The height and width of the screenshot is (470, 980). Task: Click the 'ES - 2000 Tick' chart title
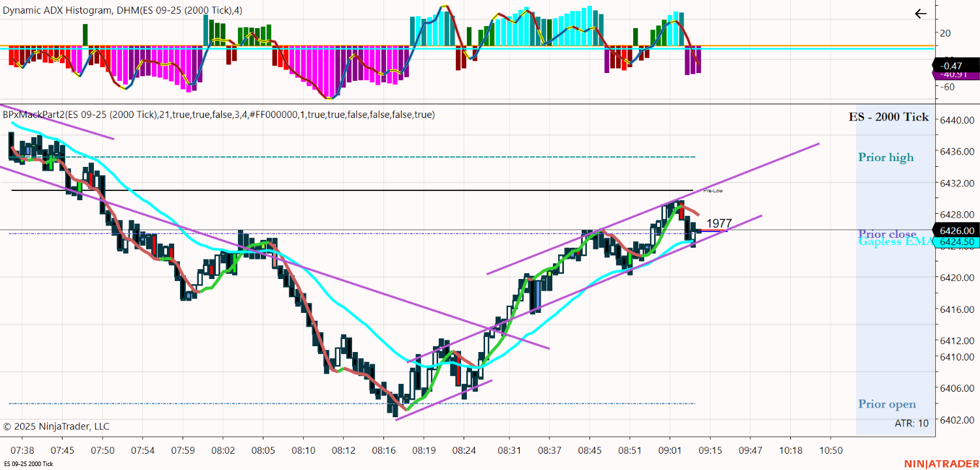[889, 117]
